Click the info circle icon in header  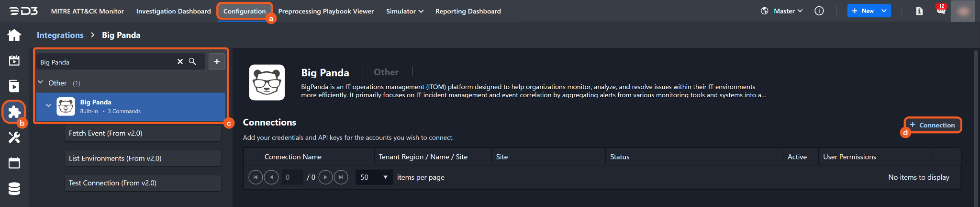coord(819,11)
